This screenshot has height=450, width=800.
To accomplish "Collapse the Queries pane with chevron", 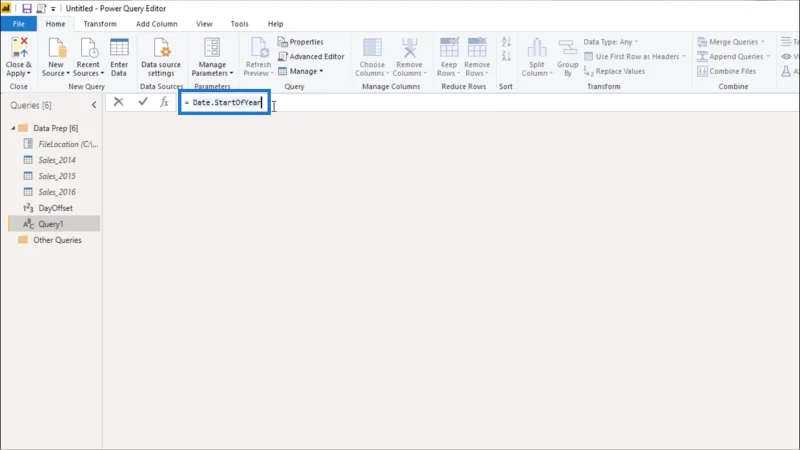I will [94, 105].
